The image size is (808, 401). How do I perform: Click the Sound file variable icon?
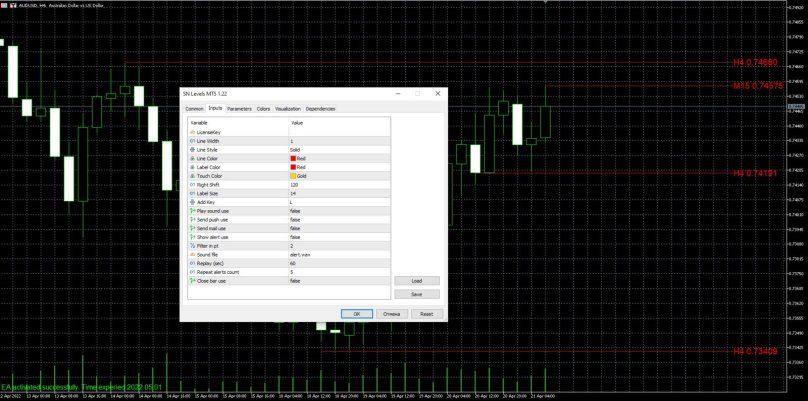click(x=192, y=255)
